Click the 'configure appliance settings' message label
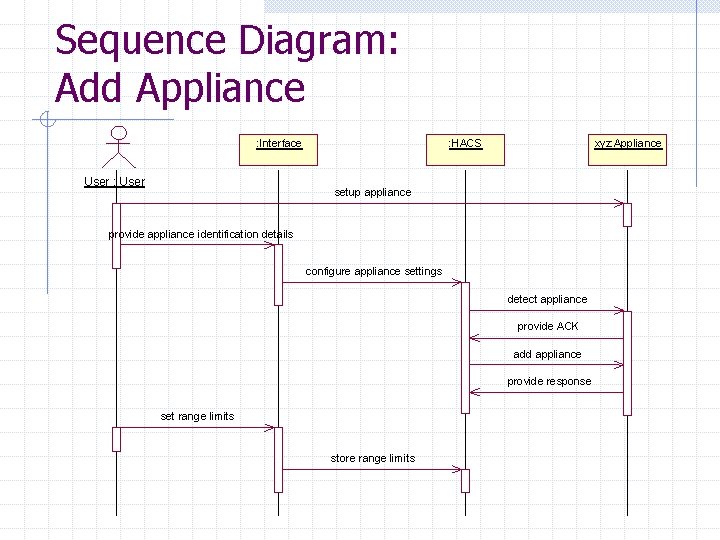Viewport: 720px width, 540px height. pos(374,271)
